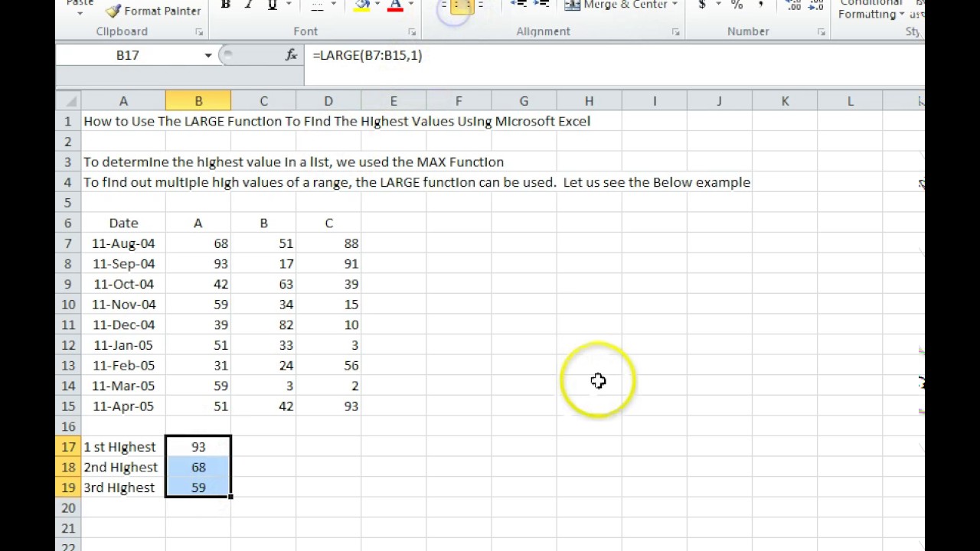This screenshot has height=551, width=980.
Task: Select row 6 header
Action: point(68,223)
